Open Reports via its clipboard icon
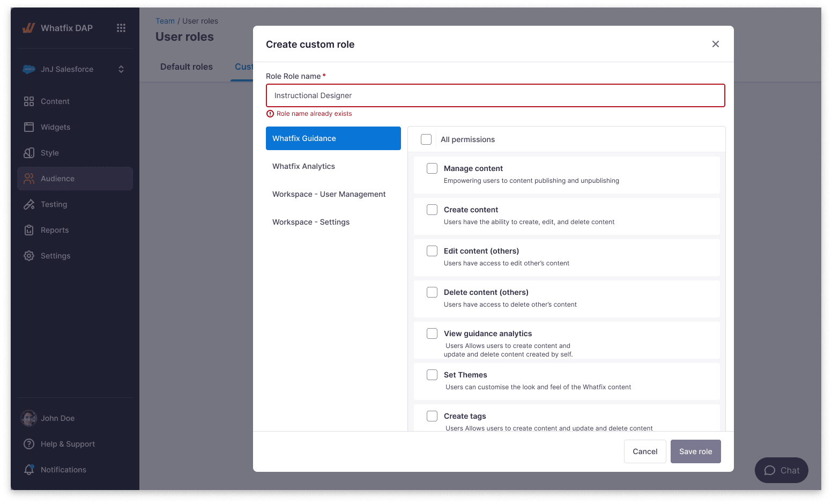 pos(29,230)
